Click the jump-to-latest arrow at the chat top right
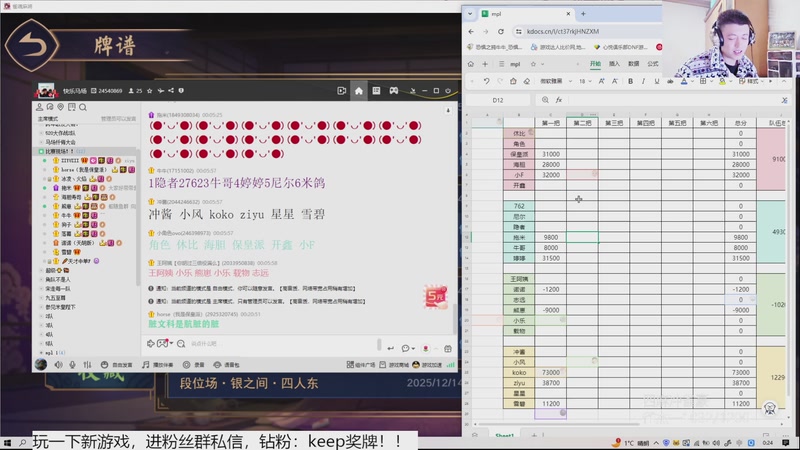Image resolution: width=800 pixels, height=450 pixels. coord(448,111)
